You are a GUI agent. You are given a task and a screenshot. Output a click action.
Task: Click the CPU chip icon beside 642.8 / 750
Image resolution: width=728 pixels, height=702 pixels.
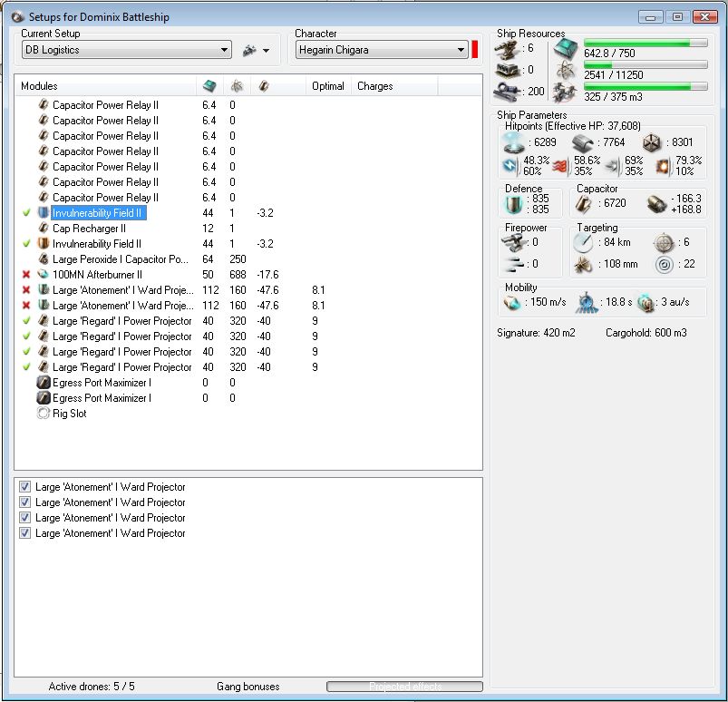click(x=566, y=48)
